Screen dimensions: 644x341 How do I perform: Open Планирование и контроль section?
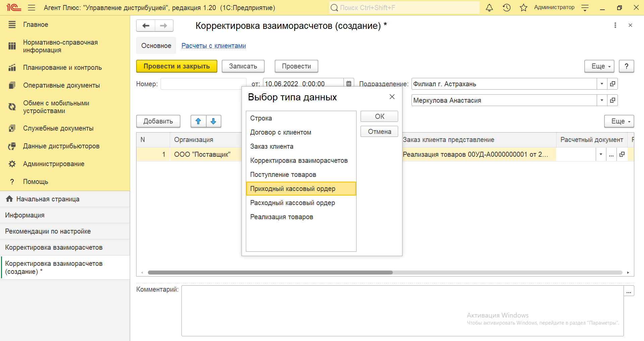65,67
